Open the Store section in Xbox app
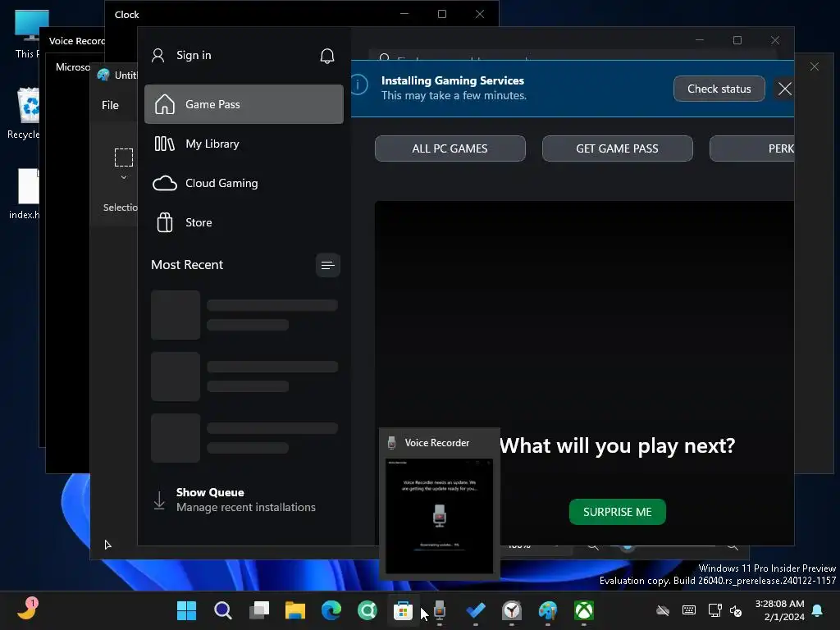840x630 pixels. pyautogui.click(x=244, y=222)
